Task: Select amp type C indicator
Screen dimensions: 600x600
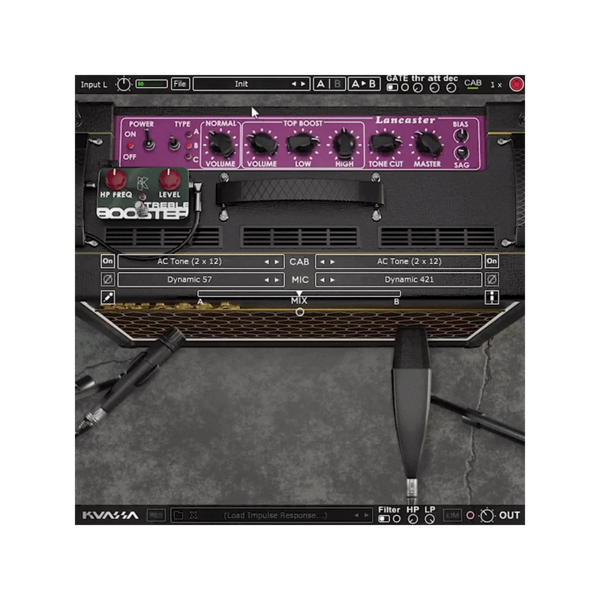Action: point(189,157)
